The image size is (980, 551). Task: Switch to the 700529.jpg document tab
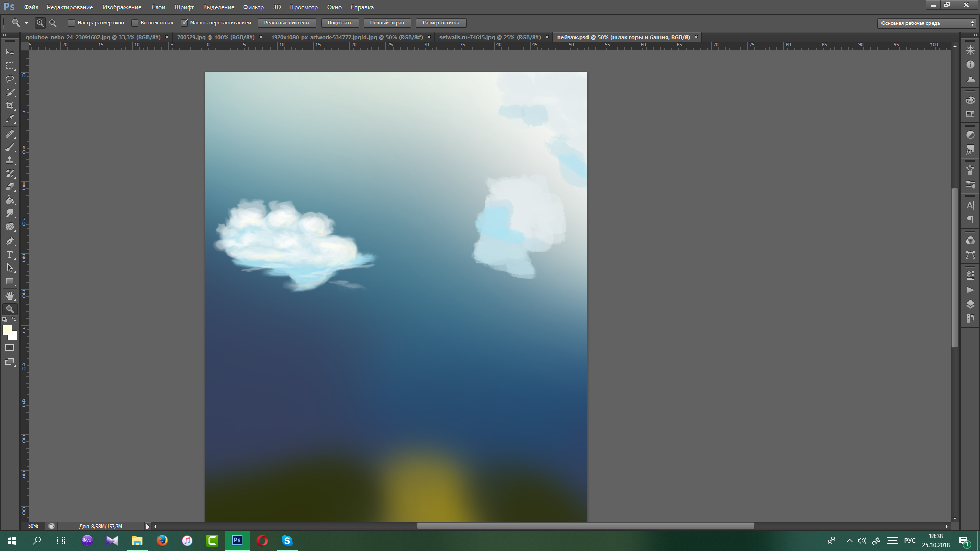(x=215, y=37)
